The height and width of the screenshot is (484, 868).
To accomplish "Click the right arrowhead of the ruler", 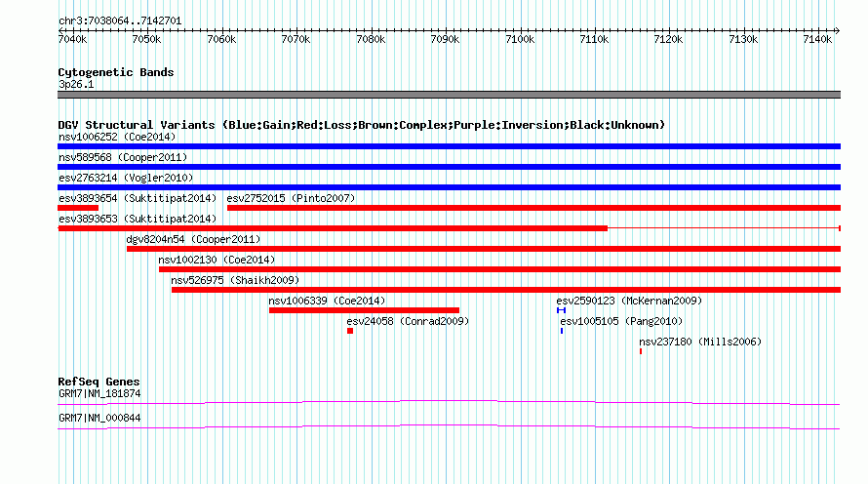I will pos(838,31).
